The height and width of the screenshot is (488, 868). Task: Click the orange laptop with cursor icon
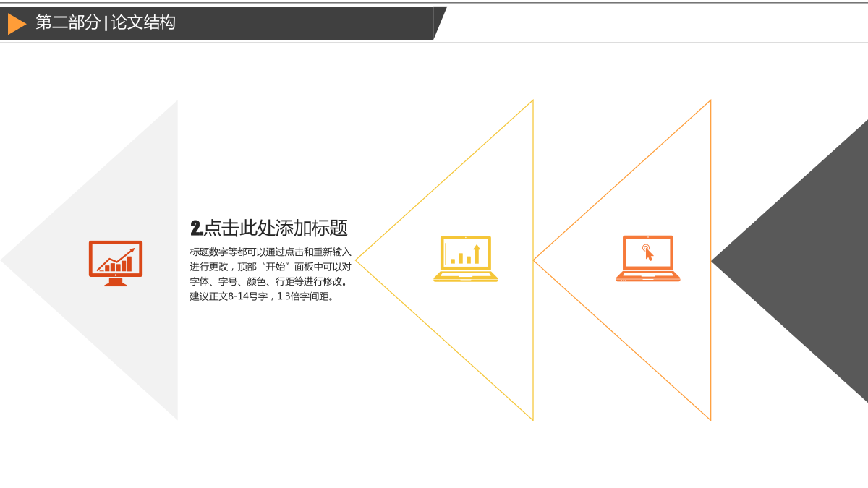pyautogui.click(x=647, y=258)
